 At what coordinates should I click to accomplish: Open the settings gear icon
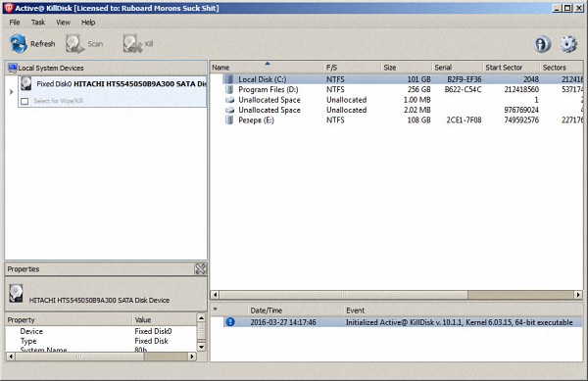(x=568, y=44)
